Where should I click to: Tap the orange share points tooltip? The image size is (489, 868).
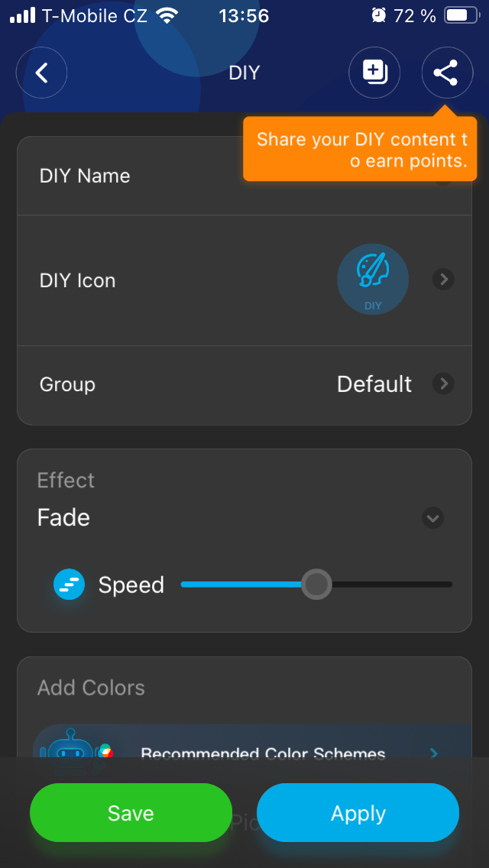(x=361, y=150)
